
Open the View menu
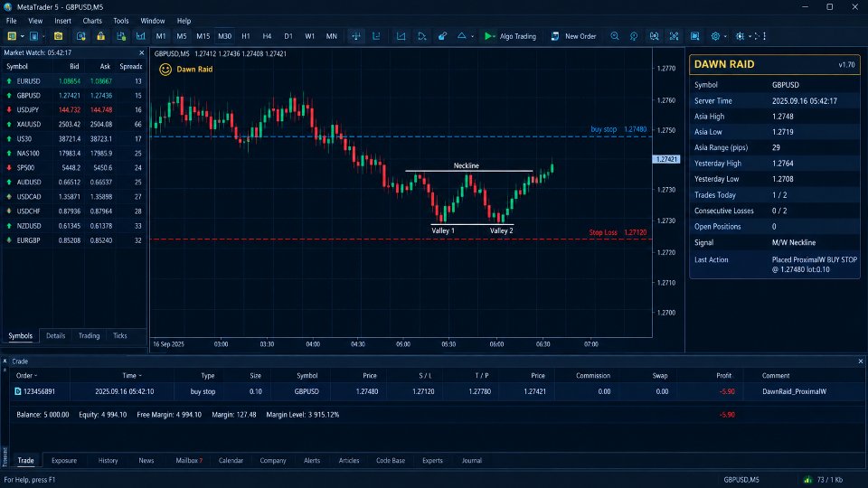pyautogui.click(x=35, y=21)
